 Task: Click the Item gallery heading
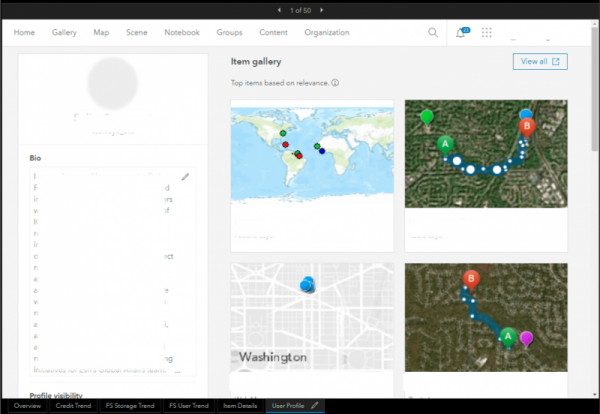[x=256, y=62]
